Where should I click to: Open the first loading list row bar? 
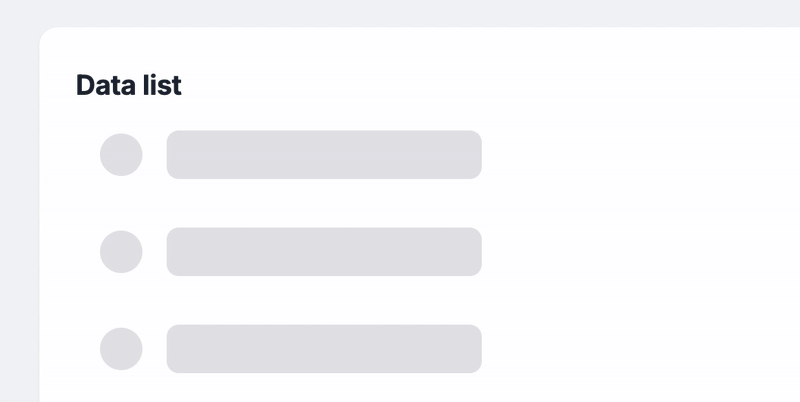point(324,155)
